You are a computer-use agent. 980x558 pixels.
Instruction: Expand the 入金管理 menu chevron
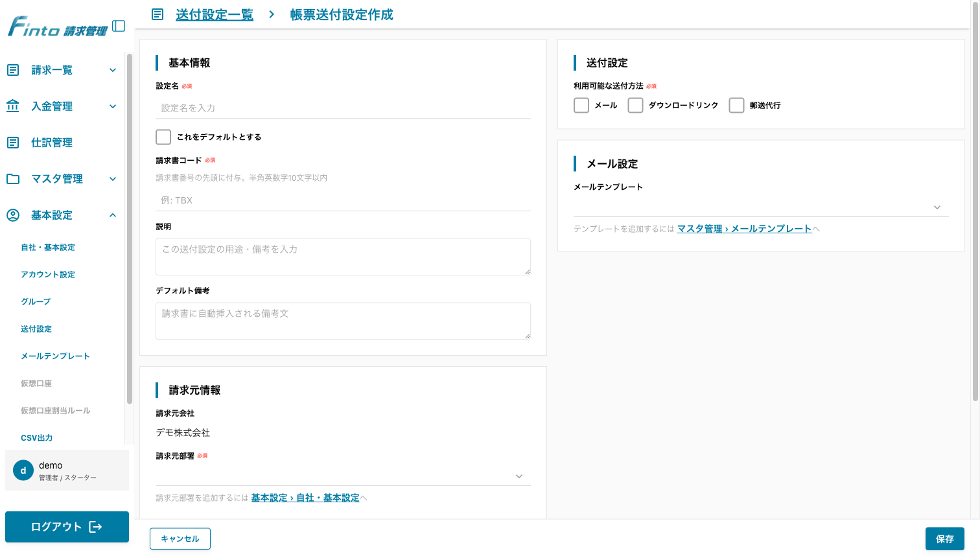[x=113, y=106]
